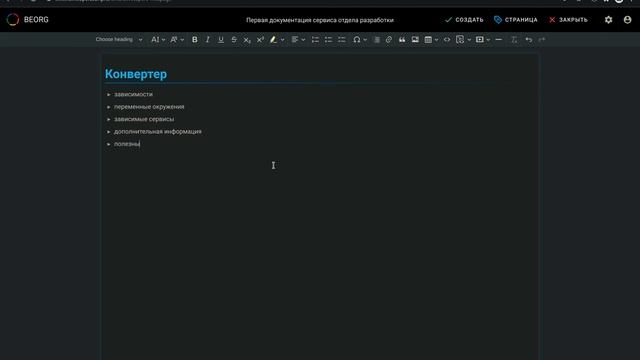
Task: Remove text formatting
Action: click(x=514, y=40)
